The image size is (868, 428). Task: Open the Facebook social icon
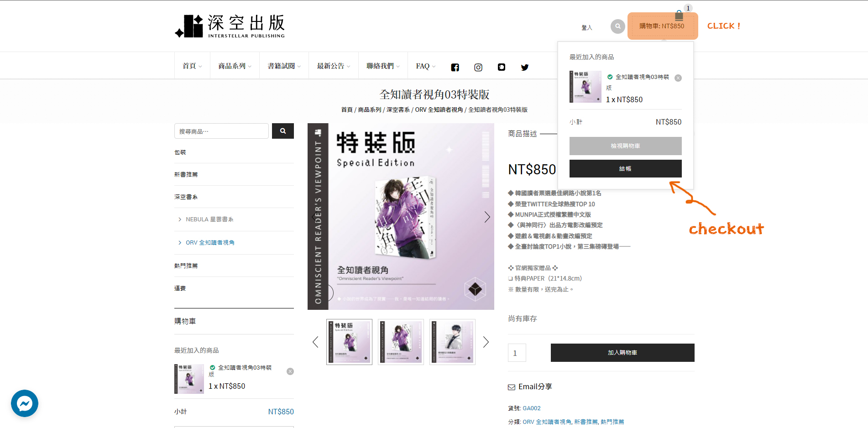(x=455, y=67)
